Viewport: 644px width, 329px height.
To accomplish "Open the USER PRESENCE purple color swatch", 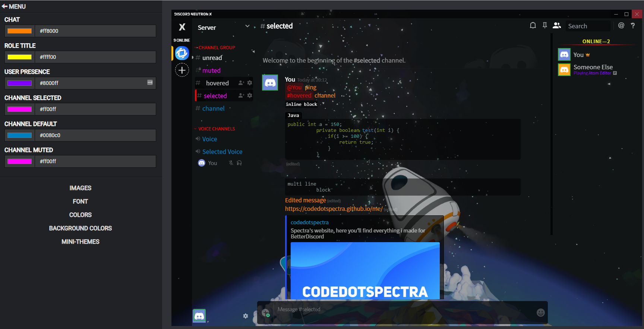I will 20,83.
